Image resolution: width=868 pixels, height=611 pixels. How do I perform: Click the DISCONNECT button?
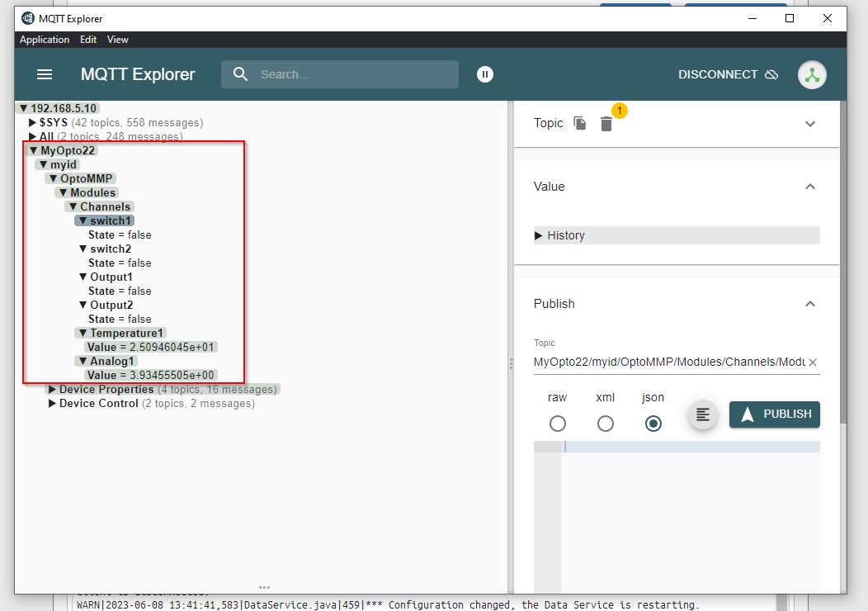(728, 74)
